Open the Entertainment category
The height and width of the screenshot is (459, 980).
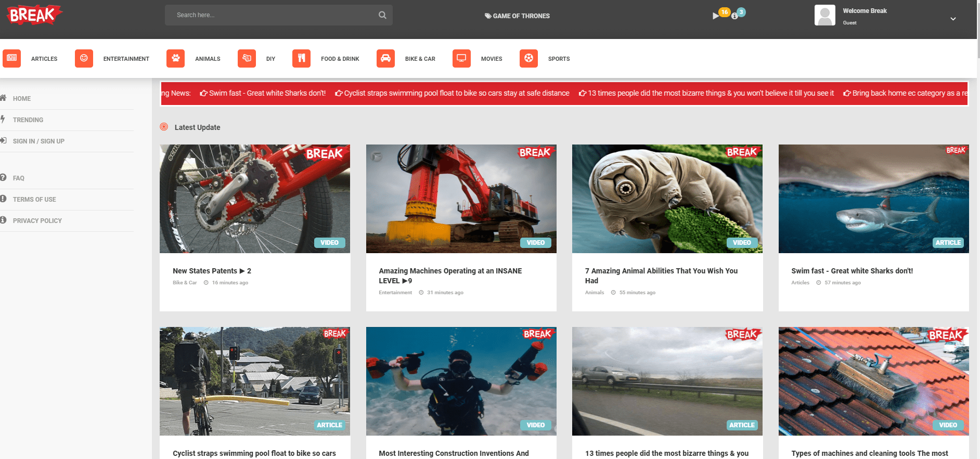click(126, 59)
